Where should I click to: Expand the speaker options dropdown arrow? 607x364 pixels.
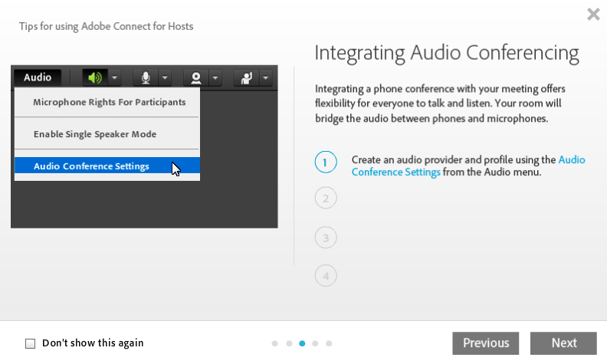pyautogui.click(x=113, y=77)
